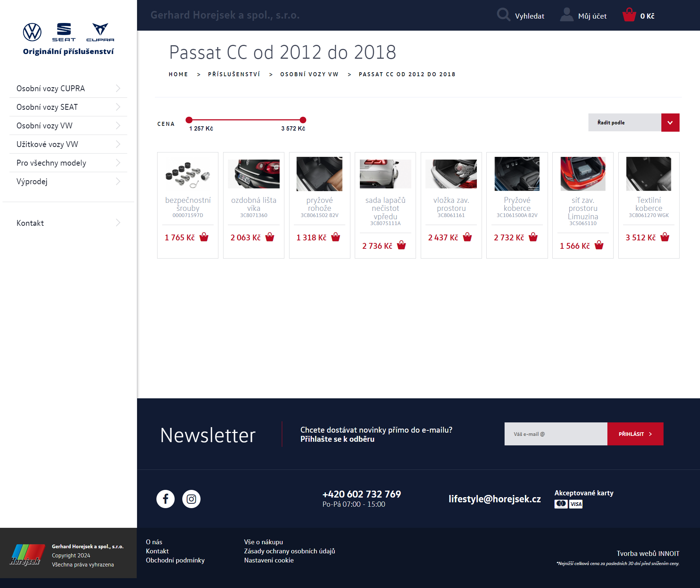This screenshot has width=700, height=588.
Task: Open O nás footer link
Action: click(154, 542)
